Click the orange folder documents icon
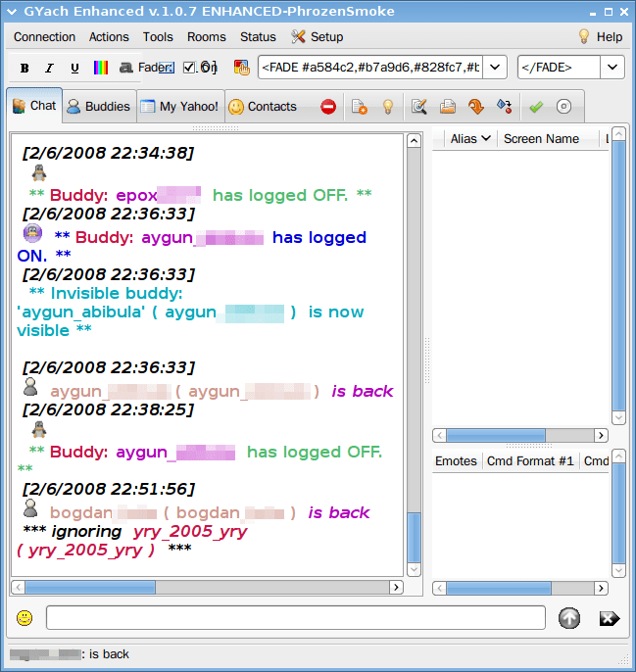 click(448, 107)
